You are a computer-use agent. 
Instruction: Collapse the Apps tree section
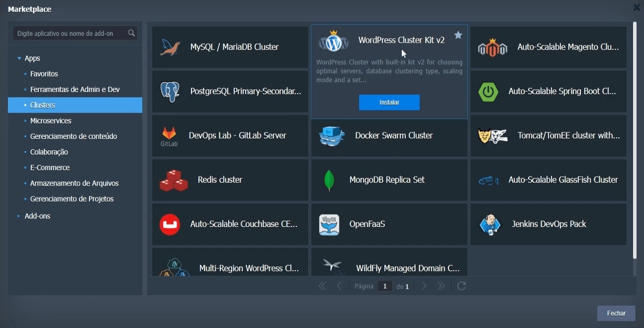(19, 59)
